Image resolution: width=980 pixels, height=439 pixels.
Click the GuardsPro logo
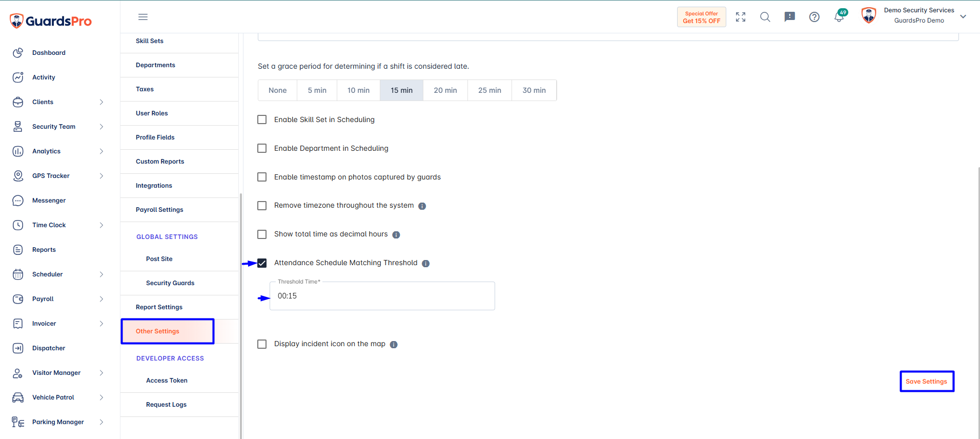coord(51,21)
